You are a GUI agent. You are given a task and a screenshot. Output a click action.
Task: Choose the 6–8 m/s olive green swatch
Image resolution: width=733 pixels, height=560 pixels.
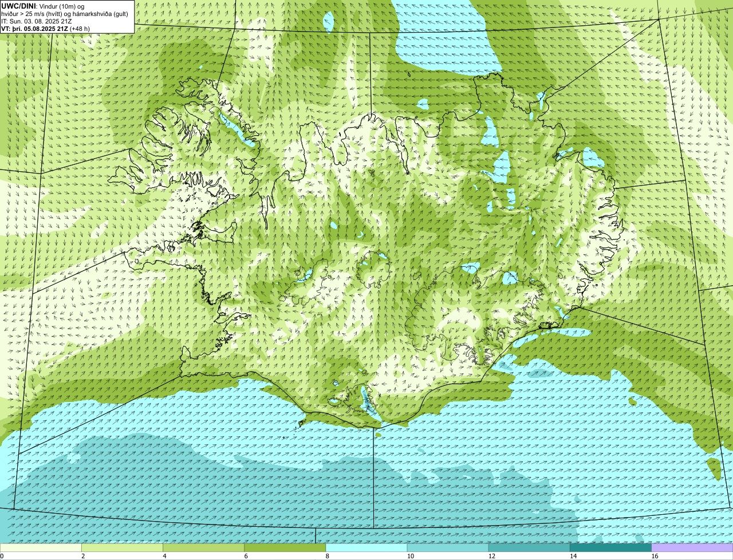coord(285,548)
